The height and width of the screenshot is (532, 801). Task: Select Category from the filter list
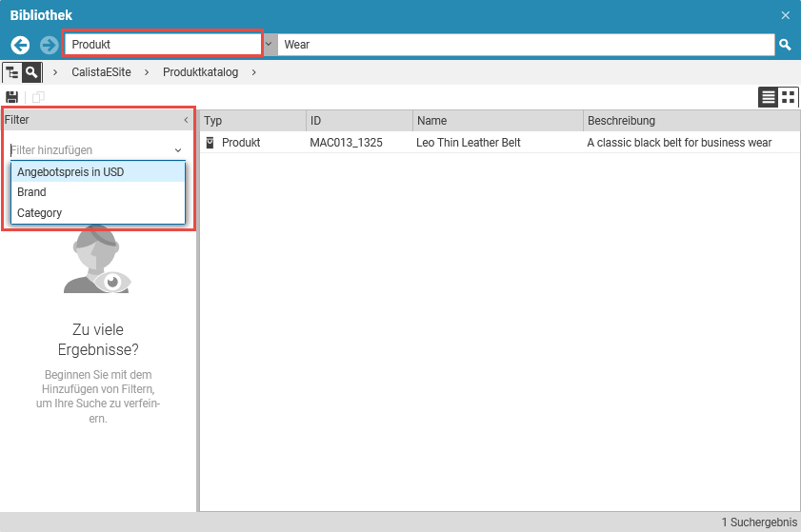coord(39,213)
